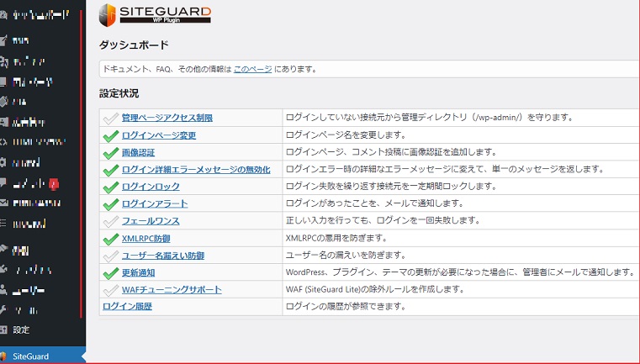Click description 正しい入力を行っても、ログインを一回失敗します。
Viewport: 640px width, 364px height.
(383, 220)
